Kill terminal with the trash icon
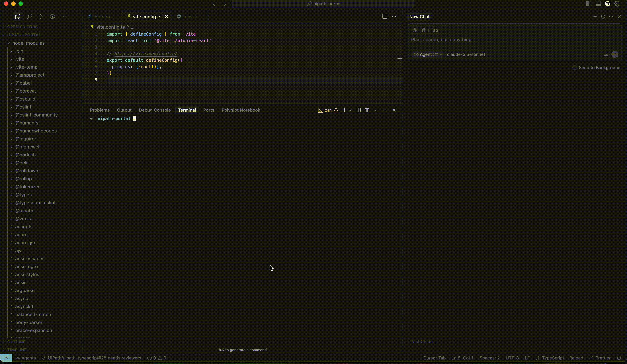Viewport: 627px width, 364px height. pyautogui.click(x=366, y=110)
